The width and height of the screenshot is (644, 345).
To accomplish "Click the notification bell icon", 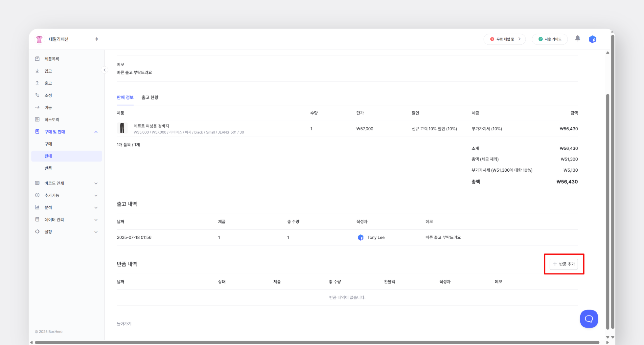I will (577, 39).
